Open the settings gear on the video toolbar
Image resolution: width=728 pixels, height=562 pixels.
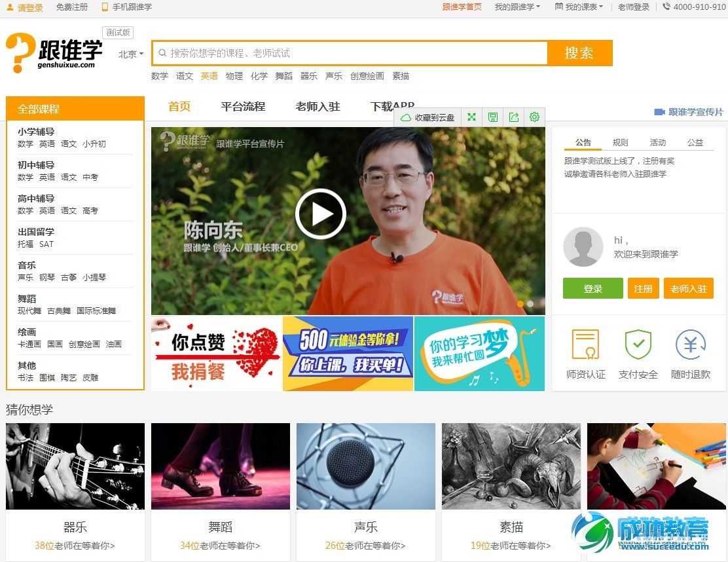pos(535,117)
